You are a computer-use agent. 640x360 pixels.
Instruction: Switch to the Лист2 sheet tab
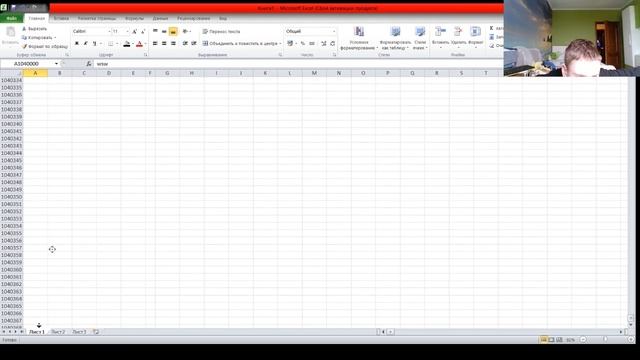tap(58, 332)
